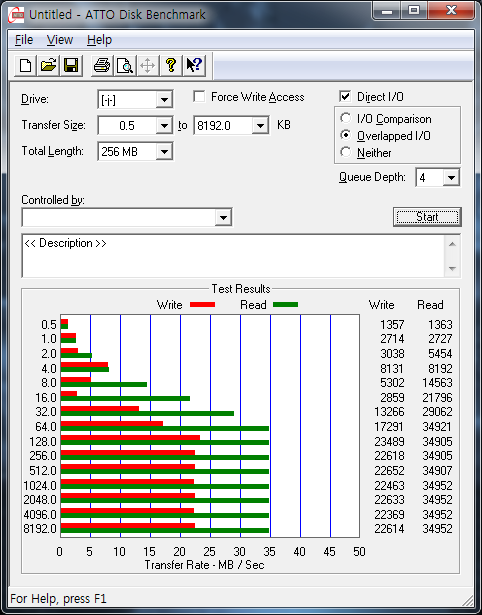
Task: Click read value 5454
Action: coord(440,354)
